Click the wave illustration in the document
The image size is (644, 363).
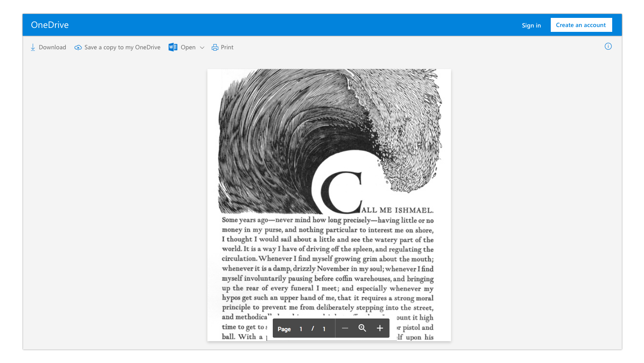[330, 140]
